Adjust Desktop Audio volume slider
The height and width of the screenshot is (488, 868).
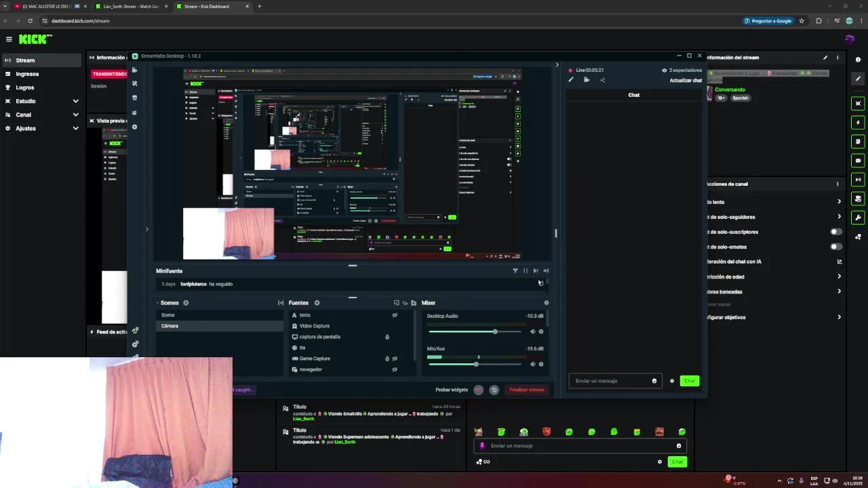(475, 331)
